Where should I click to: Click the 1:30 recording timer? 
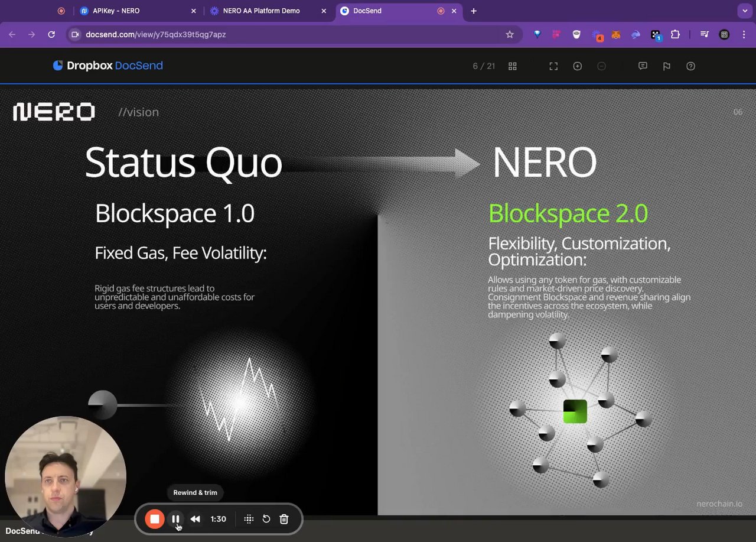(218, 519)
